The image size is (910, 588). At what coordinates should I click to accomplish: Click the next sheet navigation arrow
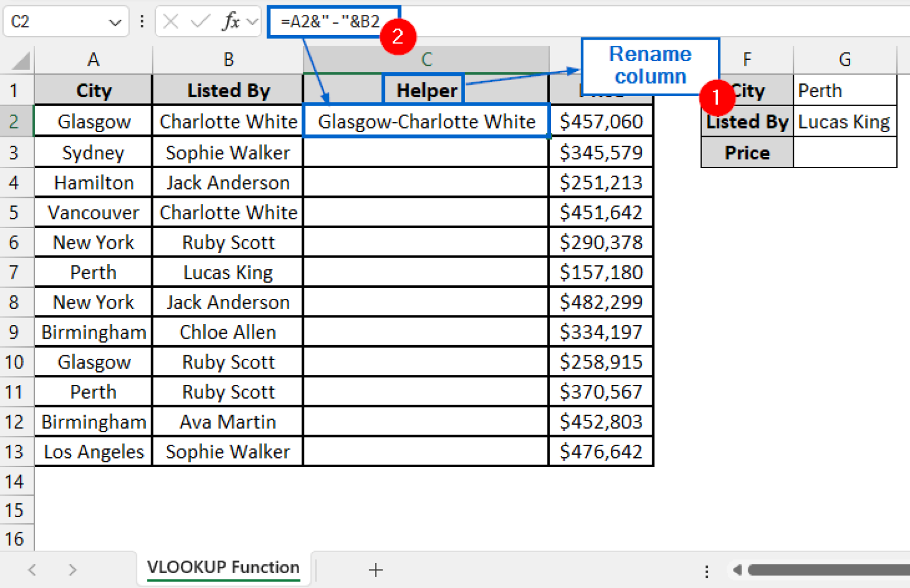pos(72,570)
